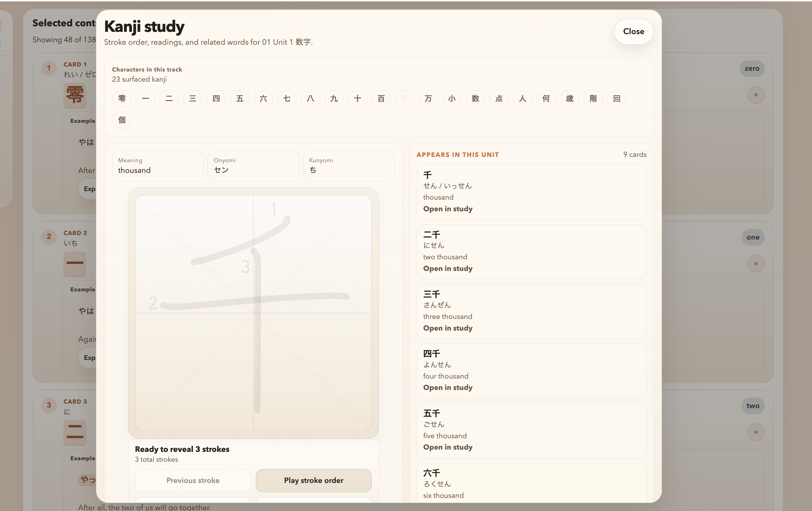Open 千 (せん) card in study
The image size is (812, 511).
tap(448, 209)
